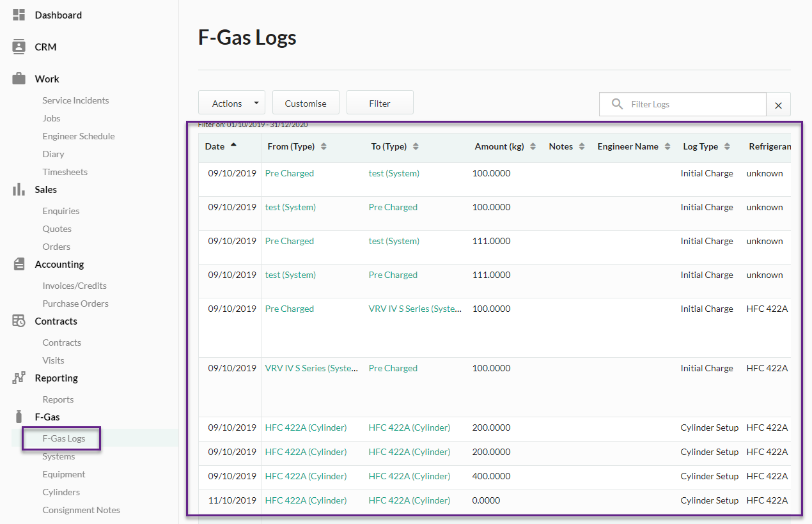This screenshot has width=812, height=524.
Task: Select F-Gas Logs in the sidebar
Action: point(64,438)
